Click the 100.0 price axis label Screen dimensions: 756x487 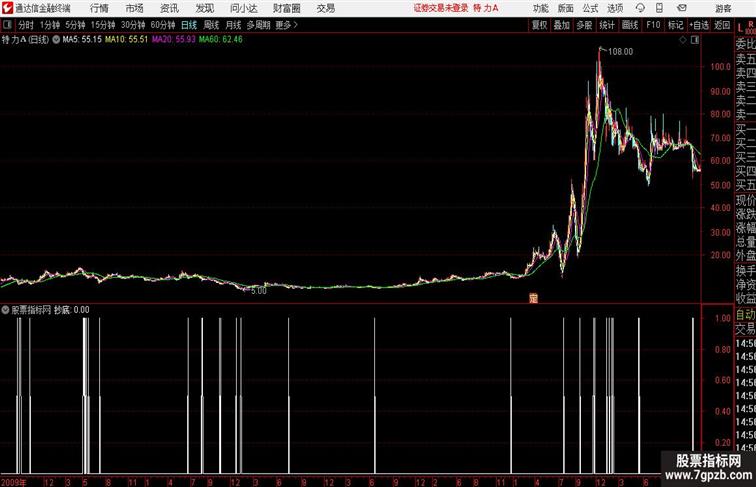720,67
